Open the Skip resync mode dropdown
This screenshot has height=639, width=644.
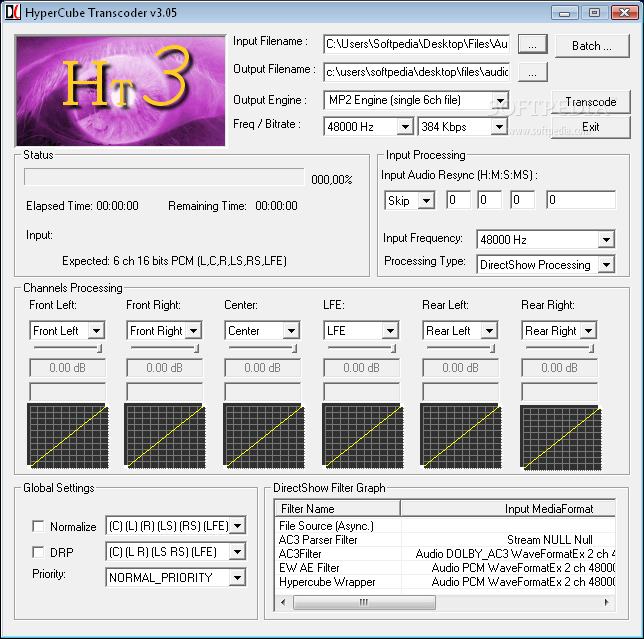click(426, 201)
